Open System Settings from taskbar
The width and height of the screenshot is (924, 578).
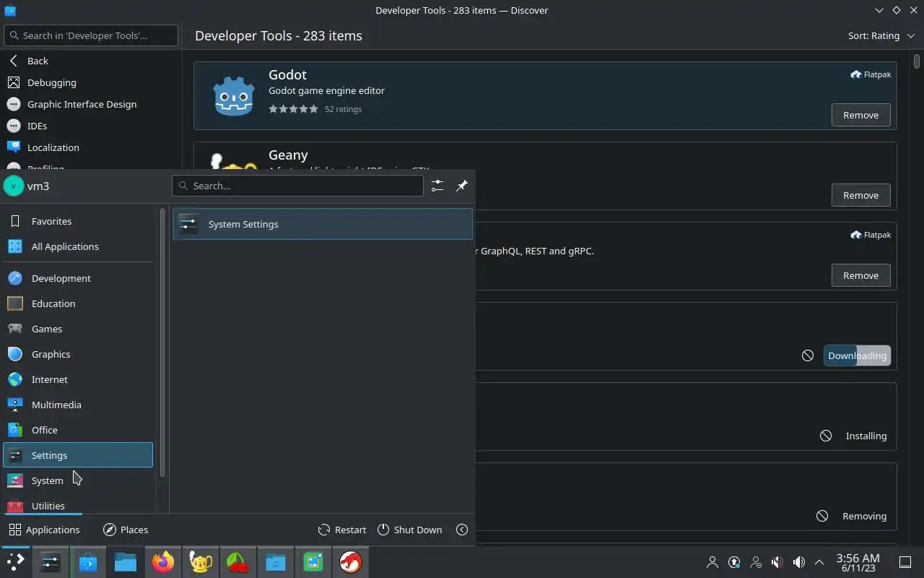(51, 562)
